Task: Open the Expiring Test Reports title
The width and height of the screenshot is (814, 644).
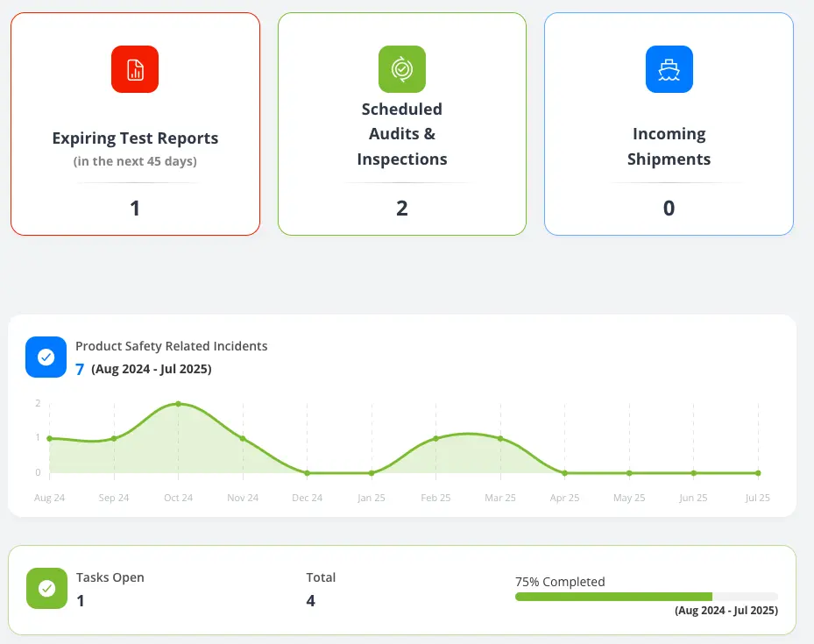Action: pos(135,138)
